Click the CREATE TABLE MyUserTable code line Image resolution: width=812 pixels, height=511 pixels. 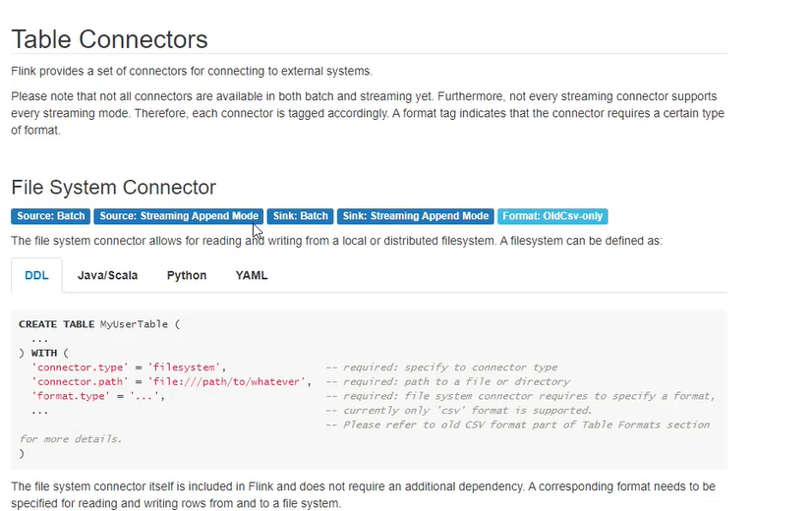click(x=100, y=323)
